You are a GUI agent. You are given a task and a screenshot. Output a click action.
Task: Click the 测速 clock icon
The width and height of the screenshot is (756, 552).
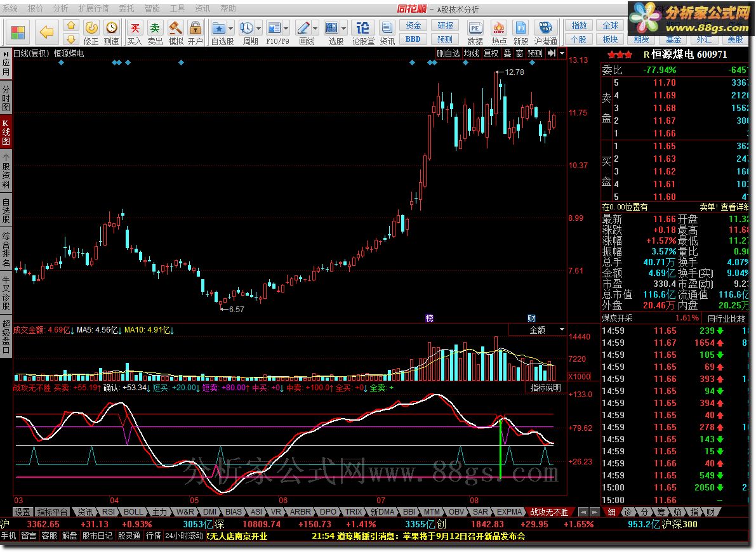tap(111, 28)
